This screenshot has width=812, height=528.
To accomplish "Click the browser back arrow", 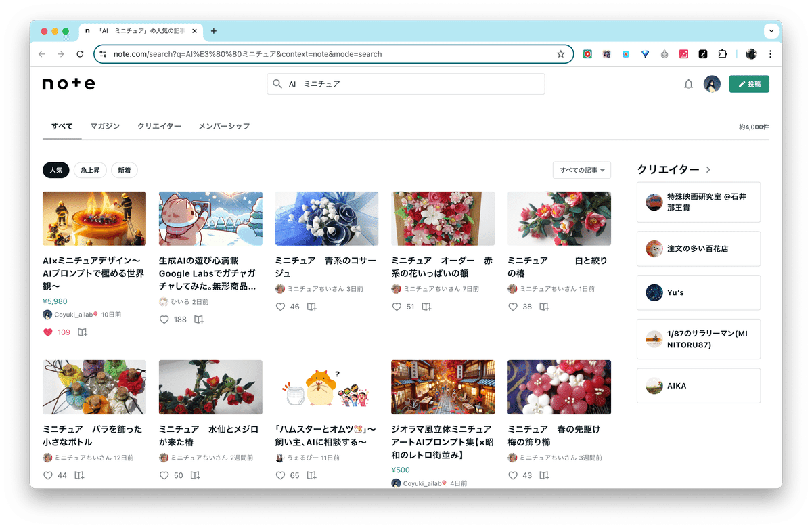I will [41, 53].
